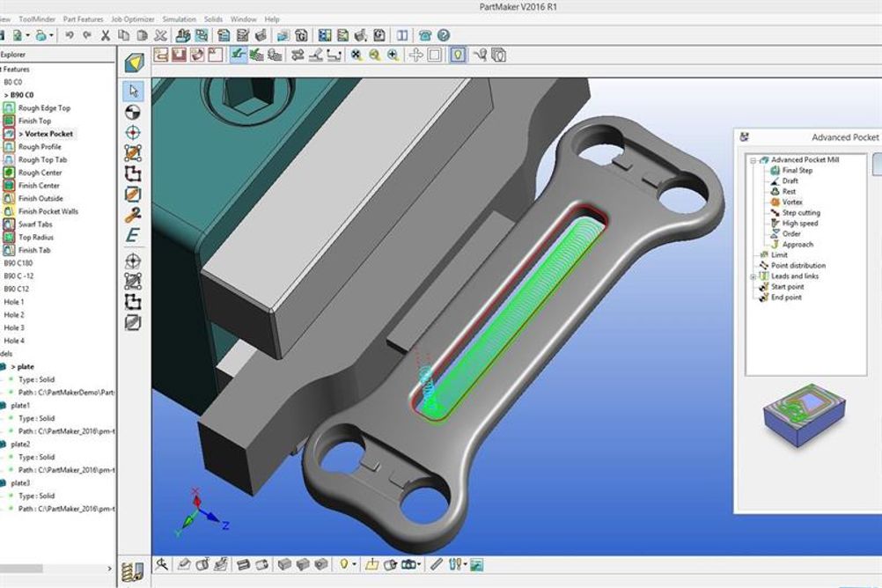882x588 pixels.
Task: Open the Solids menu
Action: 213,19
